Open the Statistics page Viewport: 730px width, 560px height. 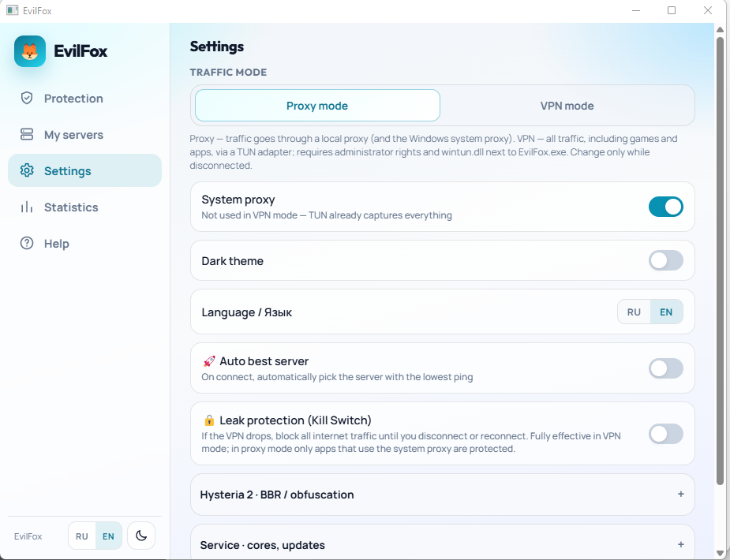(84, 207)
